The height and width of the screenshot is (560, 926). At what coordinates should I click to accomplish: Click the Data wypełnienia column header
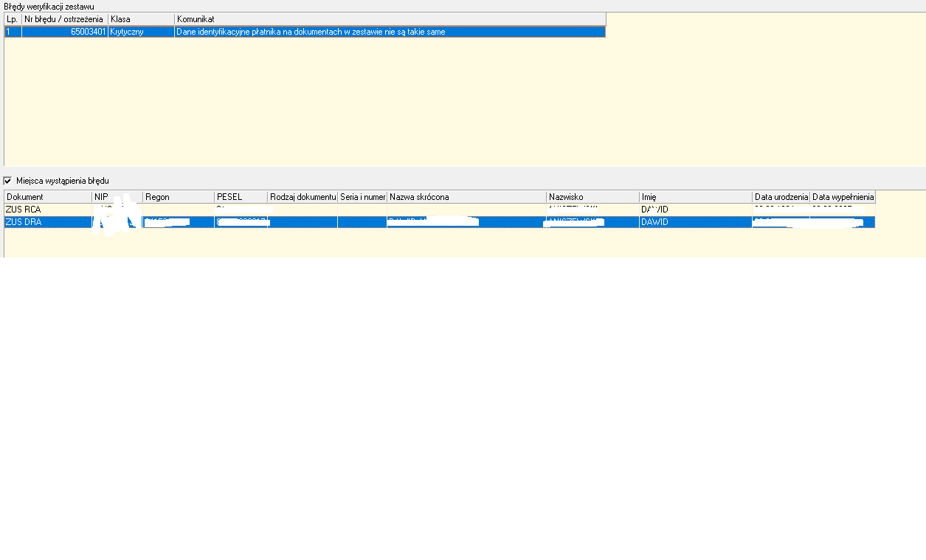coord(843,197)
